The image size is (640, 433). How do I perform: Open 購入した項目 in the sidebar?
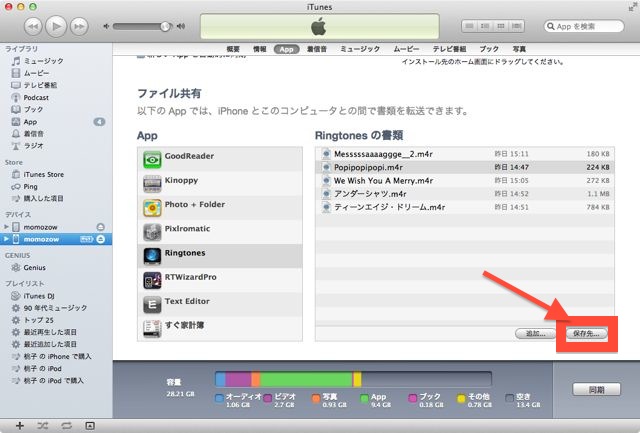[x=43, y=198]
